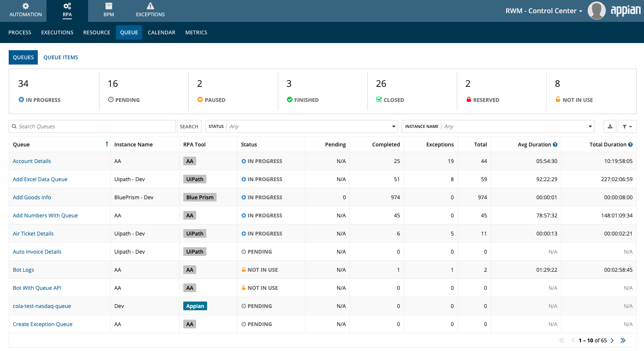Click the Avg Duration help icon

555,145
